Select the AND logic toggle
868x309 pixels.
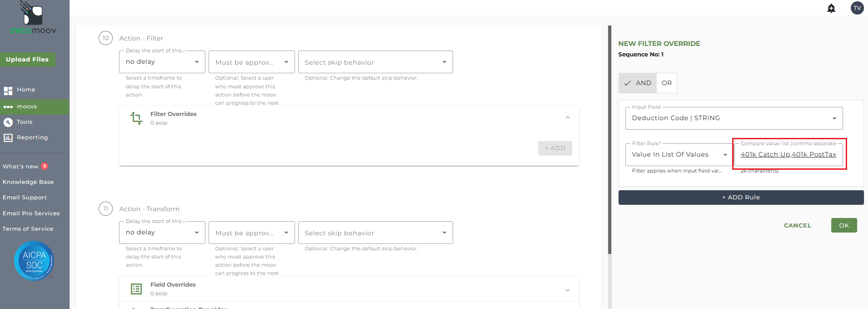pos(638,83)
